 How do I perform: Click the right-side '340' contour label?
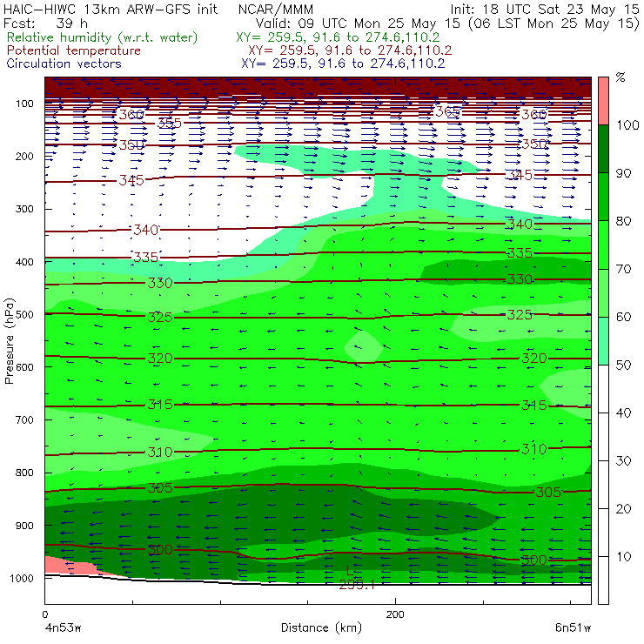pyautogui.click(x=520, y=225)
